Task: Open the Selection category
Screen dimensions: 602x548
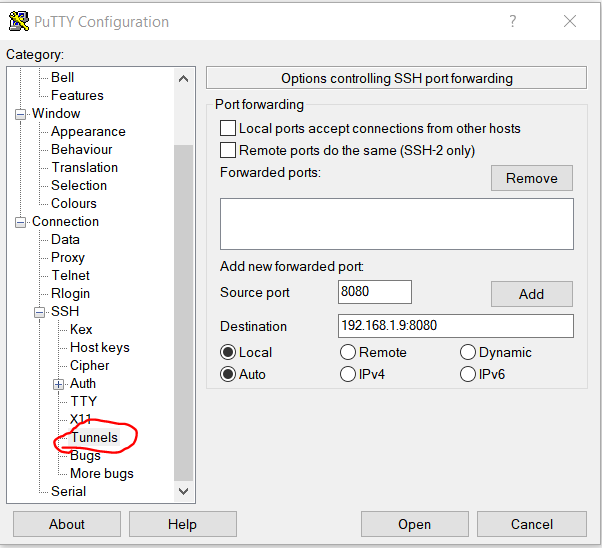Action: [x=79, y=186]
